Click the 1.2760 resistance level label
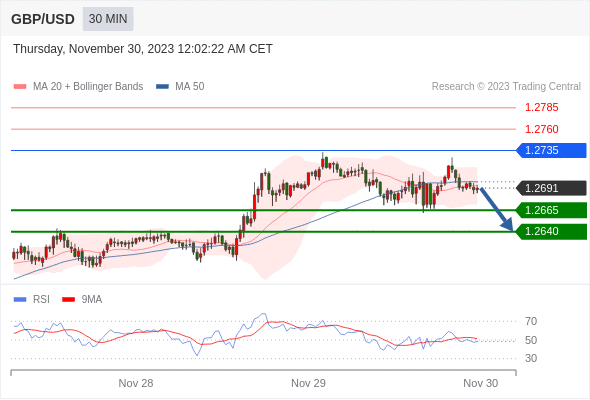Viewport: 590px width, 400px height. point(541,129)
